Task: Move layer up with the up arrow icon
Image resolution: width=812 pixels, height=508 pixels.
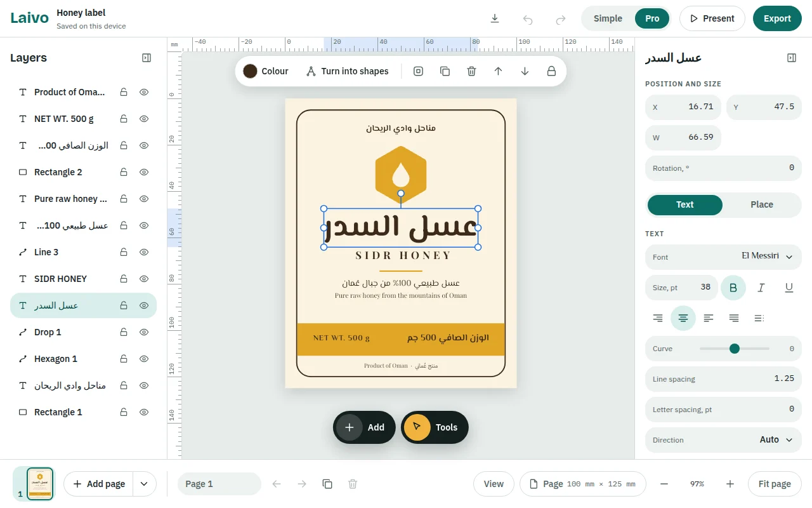Action: coord(498,71)
